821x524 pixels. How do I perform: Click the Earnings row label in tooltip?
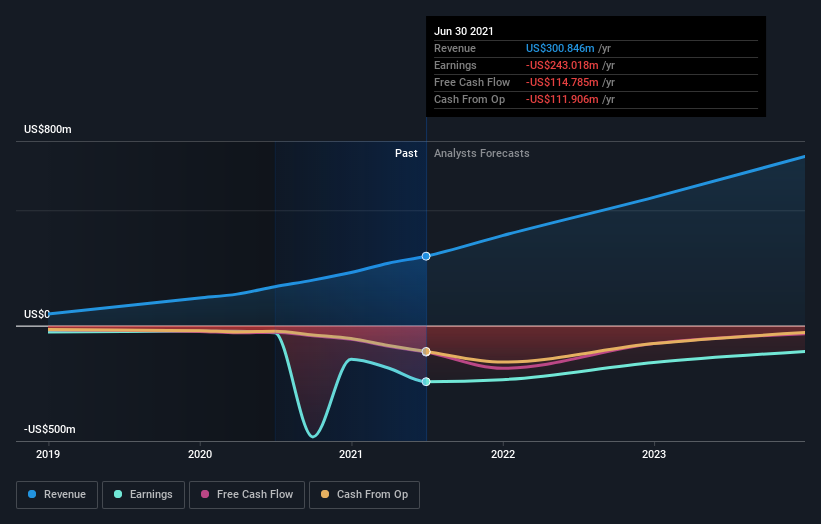[x=456, y=65]
